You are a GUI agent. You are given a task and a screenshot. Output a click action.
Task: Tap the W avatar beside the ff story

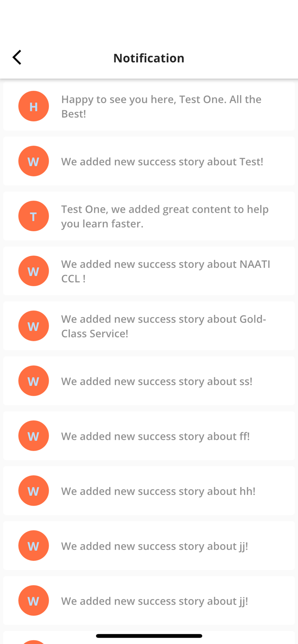(34, 436)
